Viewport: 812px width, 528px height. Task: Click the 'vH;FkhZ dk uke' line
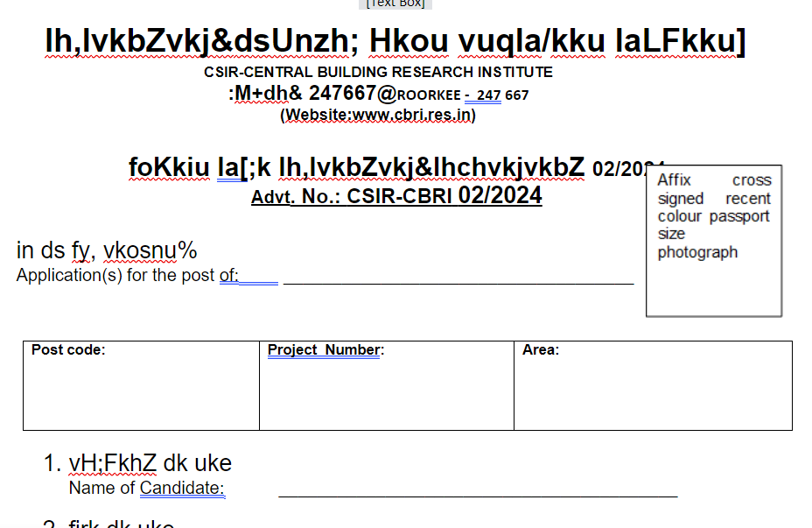150,463
